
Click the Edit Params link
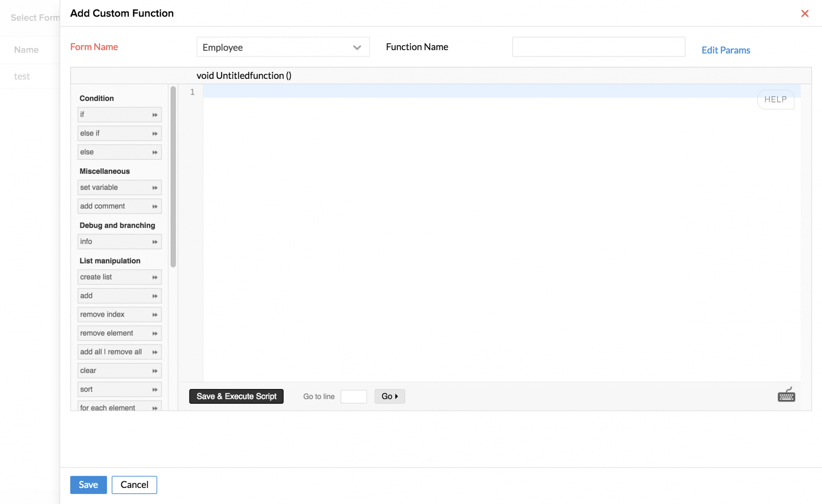pos(725,50)
